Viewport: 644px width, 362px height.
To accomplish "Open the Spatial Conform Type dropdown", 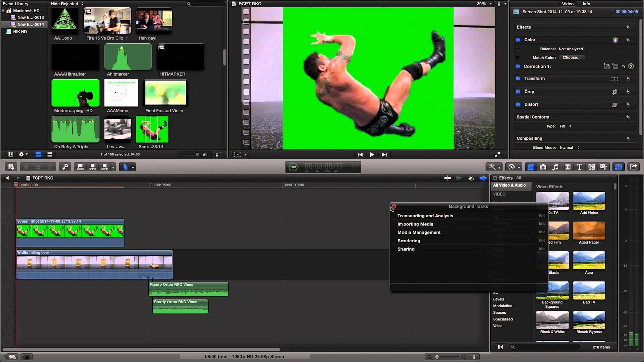I will point(566,126).
